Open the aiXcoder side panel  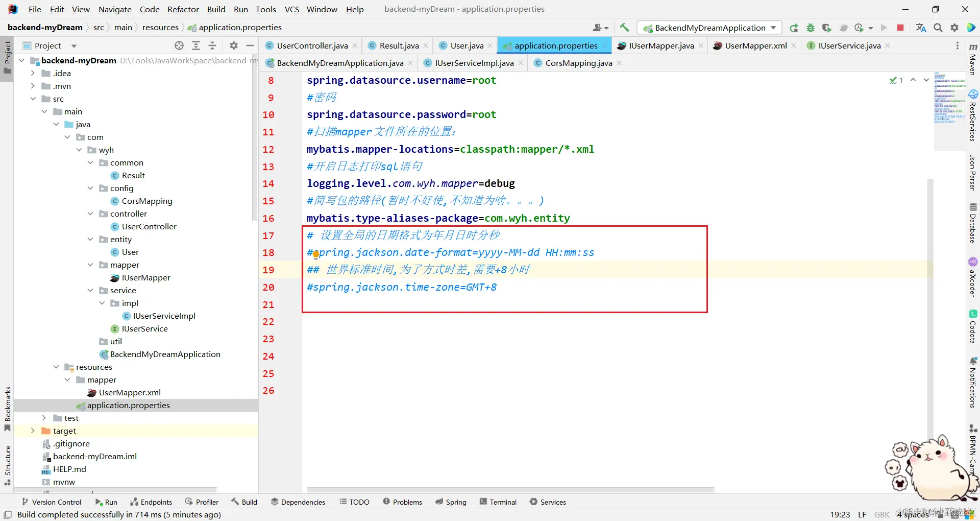pos(973,276)
